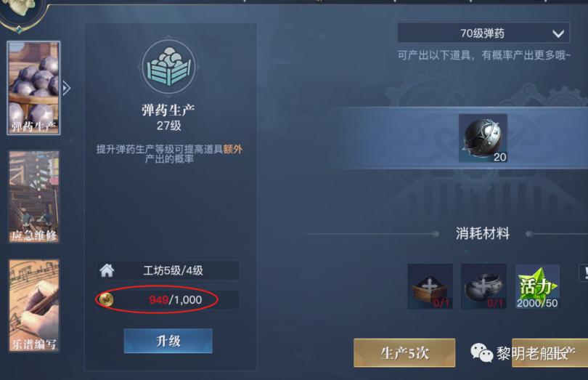
Task: Add the wooden crate material slot
Action: [430, 286]
